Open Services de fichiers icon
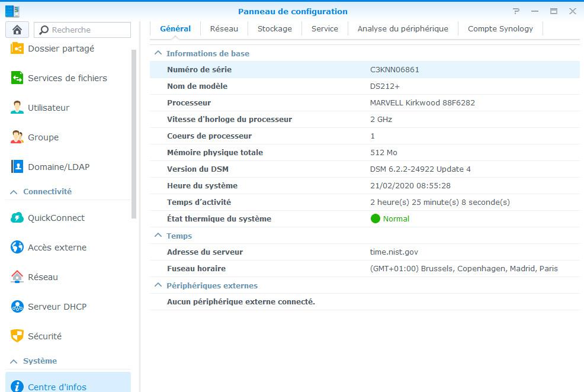This screenshot has width=584, height=392. click(x=17, y=78)
